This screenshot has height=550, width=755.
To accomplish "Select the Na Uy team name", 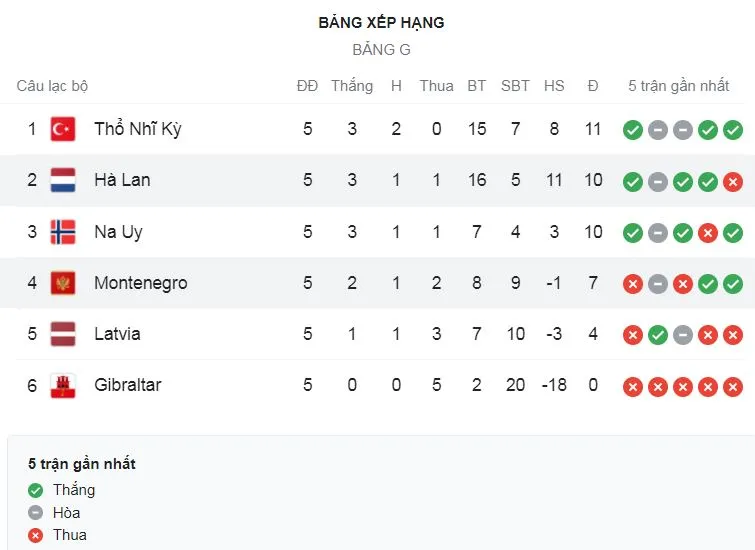I will [x=118, y=232].
